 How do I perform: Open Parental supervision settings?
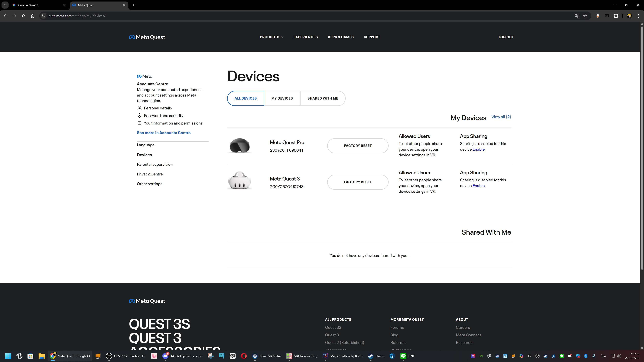click(x=154, y=164)
